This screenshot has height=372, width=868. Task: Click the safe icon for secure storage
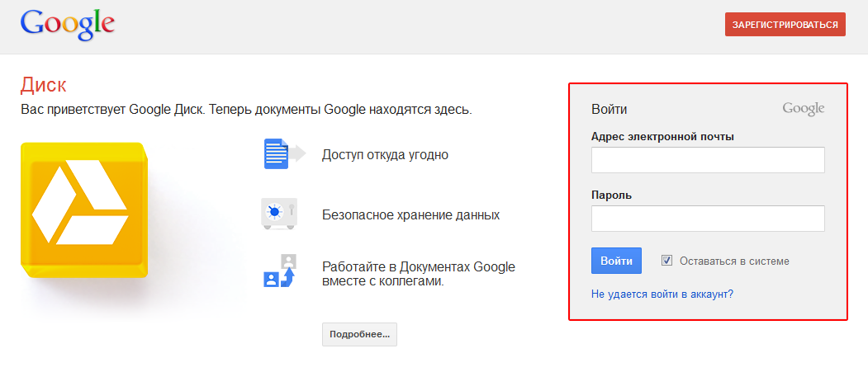click(x=279, y=214)
